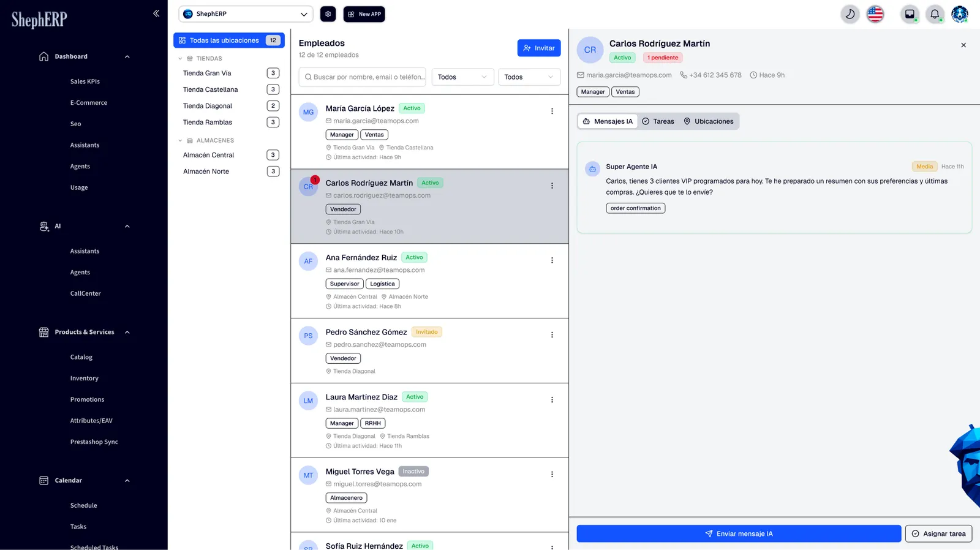The height and width of the screenshot is (550, 980).
Task: Click the user avatar in top bar
Action: coord(960,14)
